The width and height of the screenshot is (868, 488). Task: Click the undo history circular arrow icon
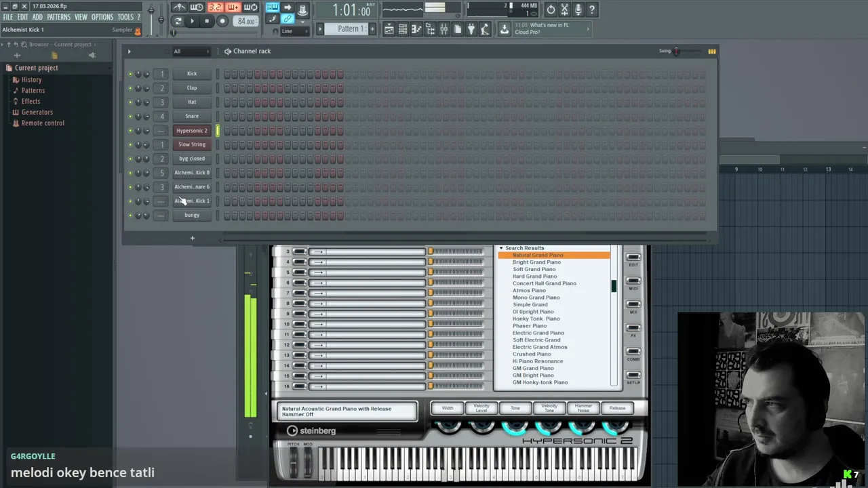tap(551, 9)
